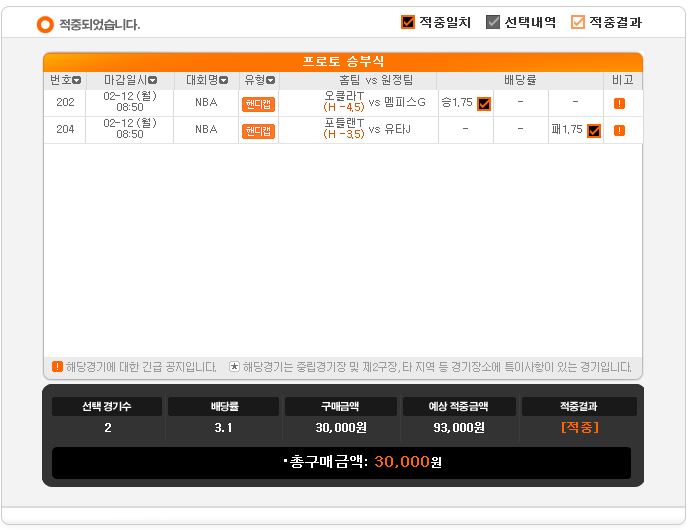This screenshot has width=688, height=530.
Task: Toggle the 적중결과 checkbox
Action: [x=577, y=22]
